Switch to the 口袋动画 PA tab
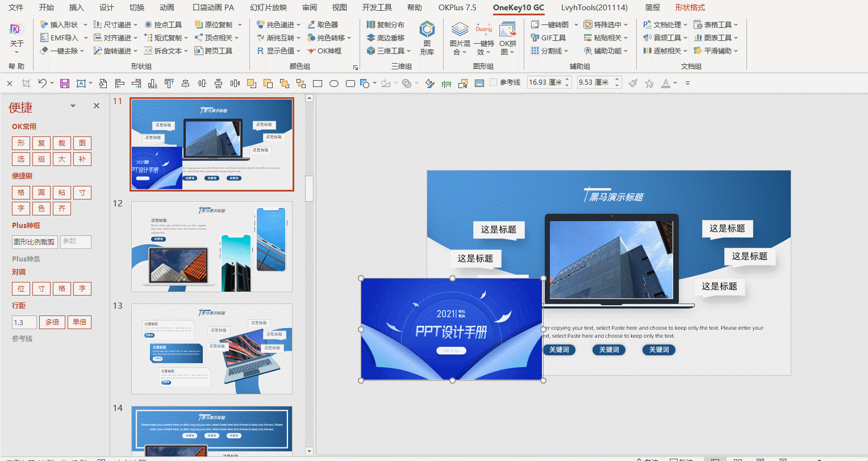Image resolution: width=868 pixels, height=461 pixels. click(214, 7)
